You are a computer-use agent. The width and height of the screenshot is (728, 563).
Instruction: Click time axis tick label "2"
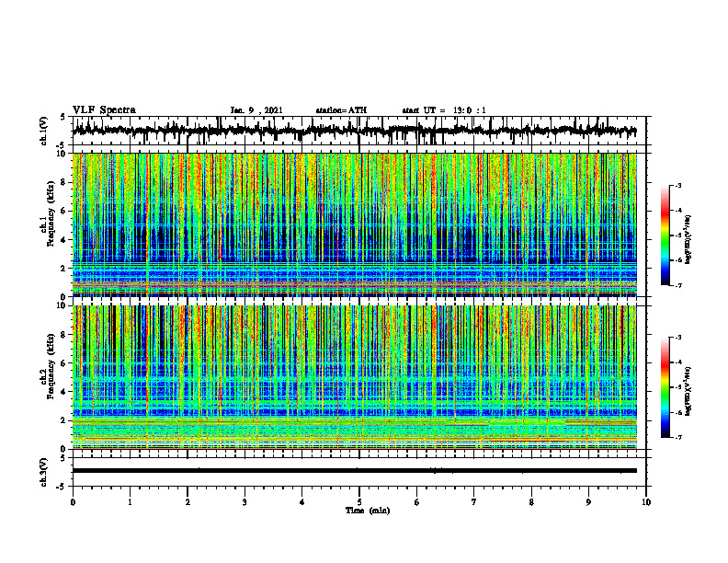[188, 502]
